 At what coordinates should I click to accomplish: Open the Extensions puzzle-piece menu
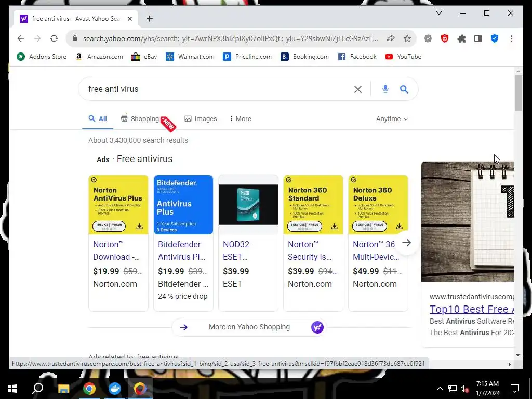461,38
